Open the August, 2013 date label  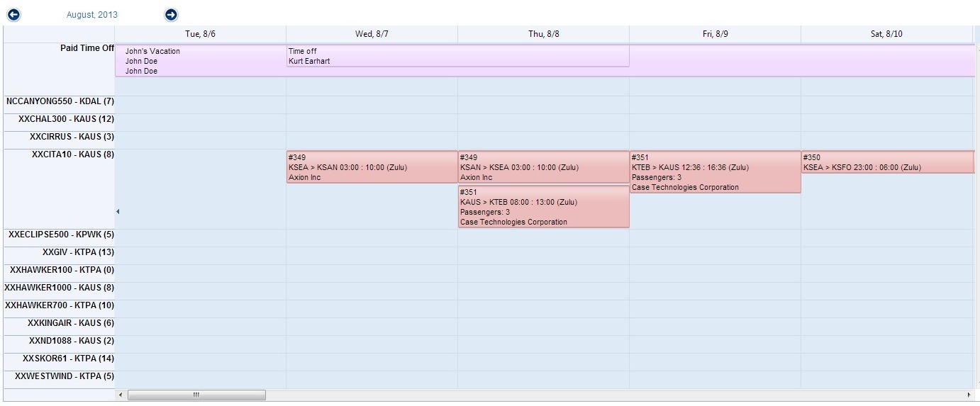point(92,14)
